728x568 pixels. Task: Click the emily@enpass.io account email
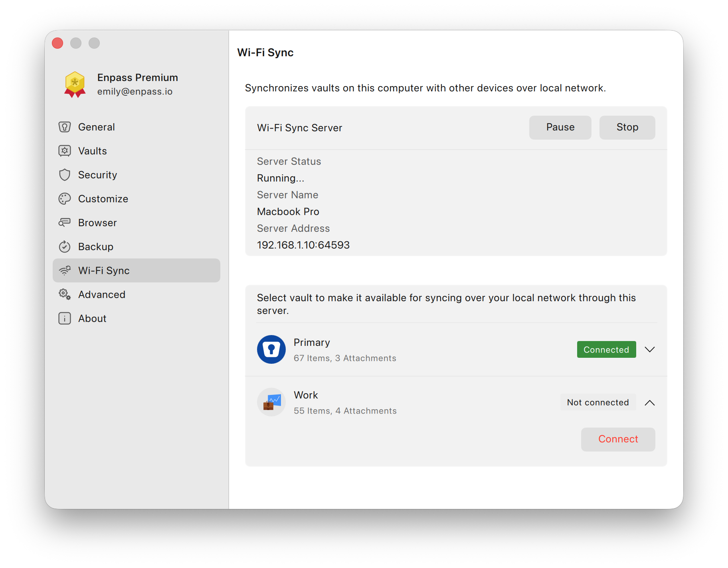(x=135, y=92)
